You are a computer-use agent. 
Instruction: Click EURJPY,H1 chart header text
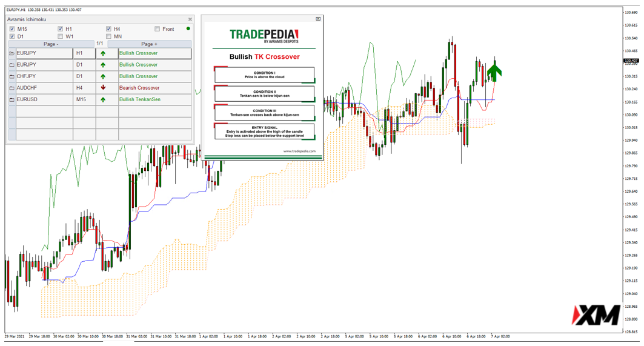[x=17, y=10]
